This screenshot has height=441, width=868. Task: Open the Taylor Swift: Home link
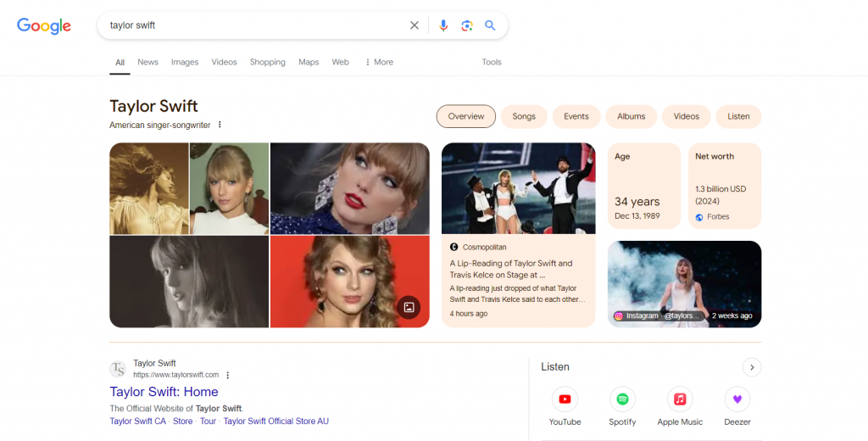(164, 392)
